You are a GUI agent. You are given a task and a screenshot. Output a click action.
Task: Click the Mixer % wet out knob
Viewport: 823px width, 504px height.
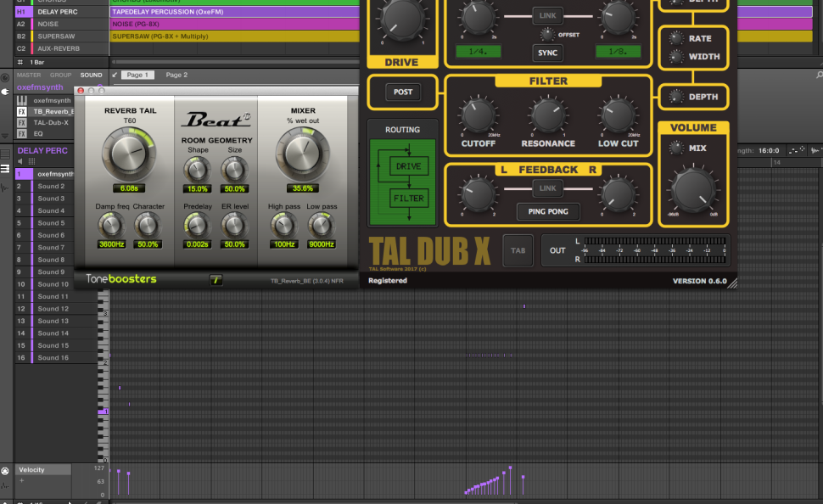pyautogui.click(x=303, y=154)
